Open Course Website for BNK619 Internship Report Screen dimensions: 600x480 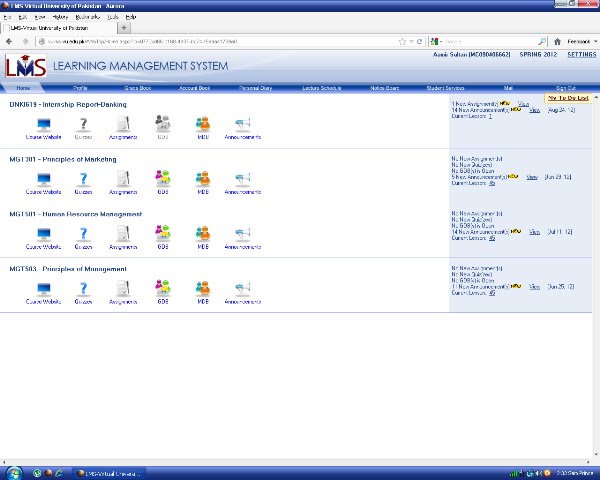[x=43, y=128]
